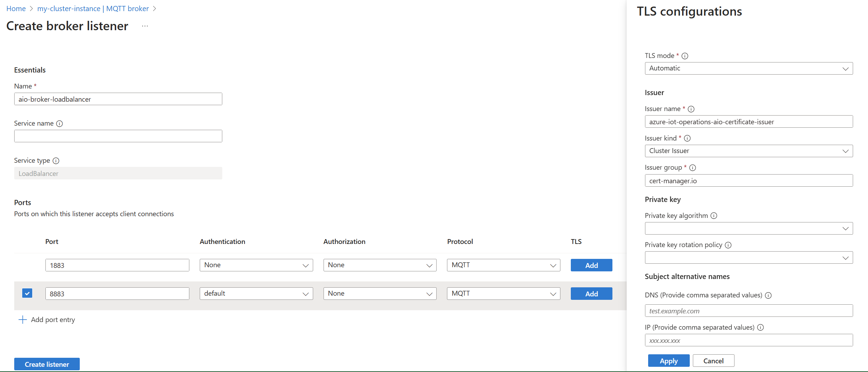
Task: Click the info icon next to TLS mode
Action: point(686,56)
